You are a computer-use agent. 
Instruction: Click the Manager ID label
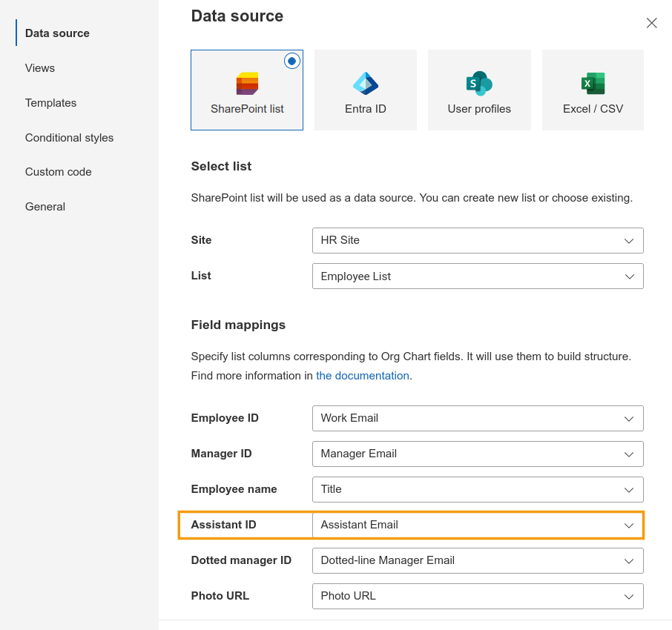point(222,454)
